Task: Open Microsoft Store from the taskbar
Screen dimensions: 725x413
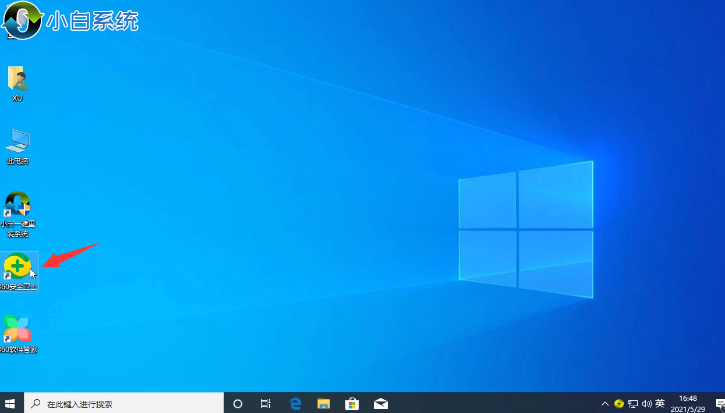Action: pyautogui.click(x=352, y=403)
